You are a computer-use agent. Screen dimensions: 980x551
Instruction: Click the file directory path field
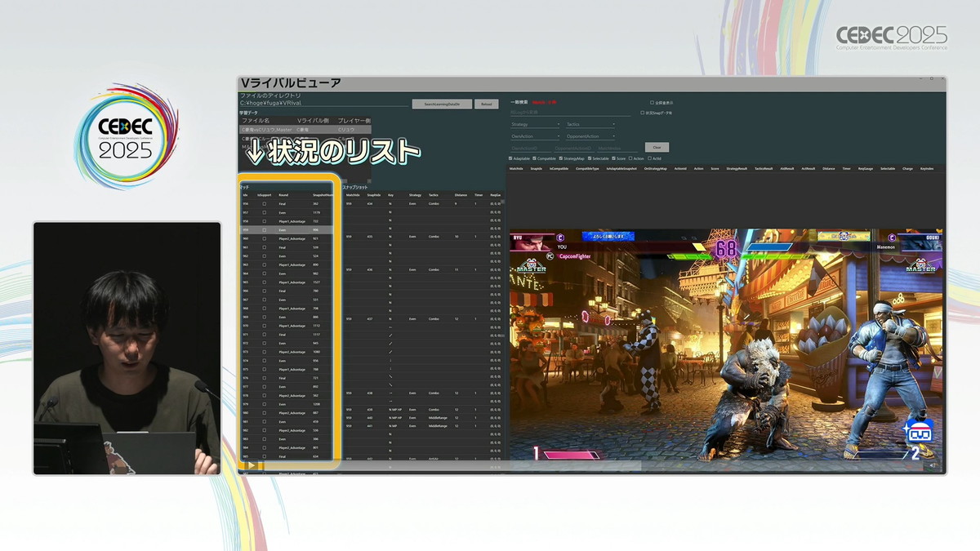tap(323, 104)
